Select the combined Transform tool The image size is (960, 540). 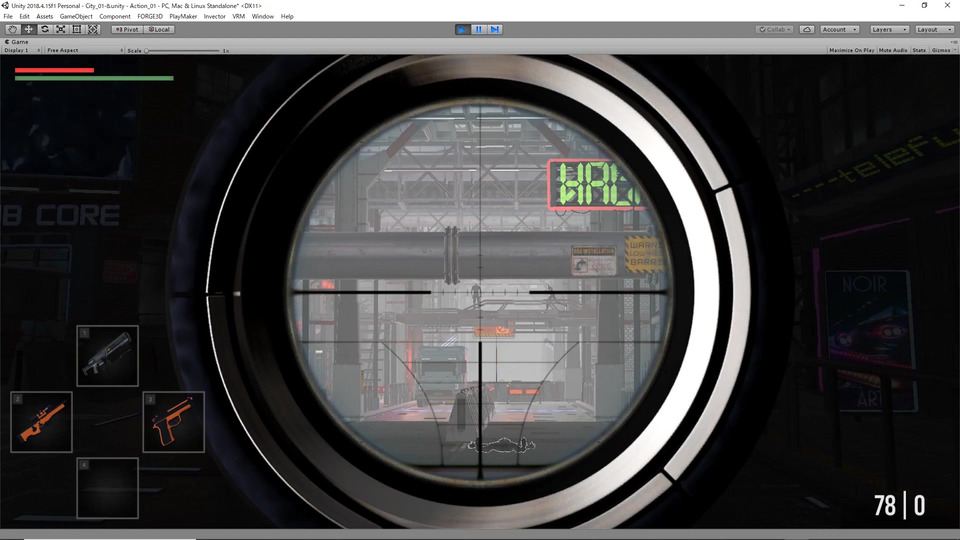(x=92, y=29)
